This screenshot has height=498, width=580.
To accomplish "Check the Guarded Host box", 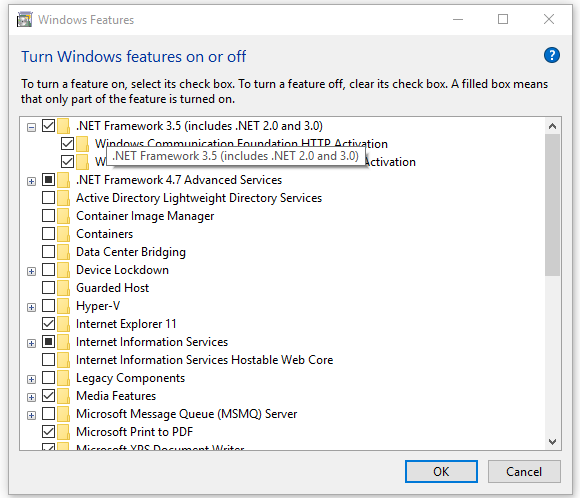I will [48, 287].
